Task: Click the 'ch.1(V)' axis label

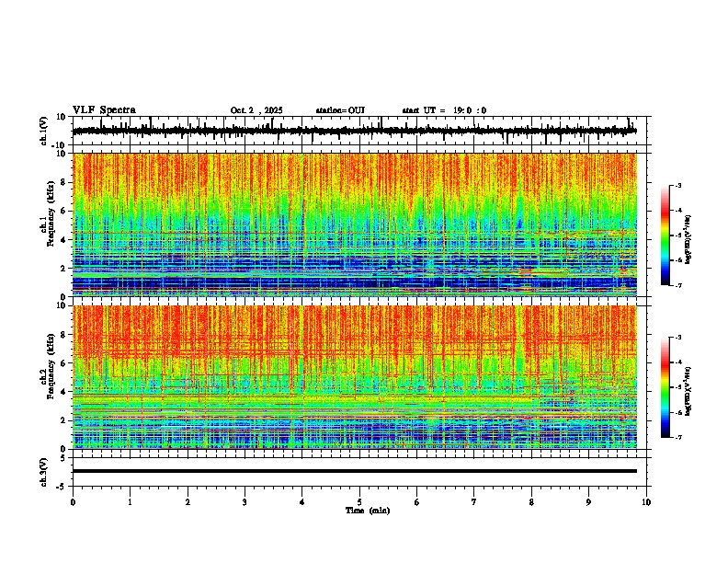Action: coord(44,131)
